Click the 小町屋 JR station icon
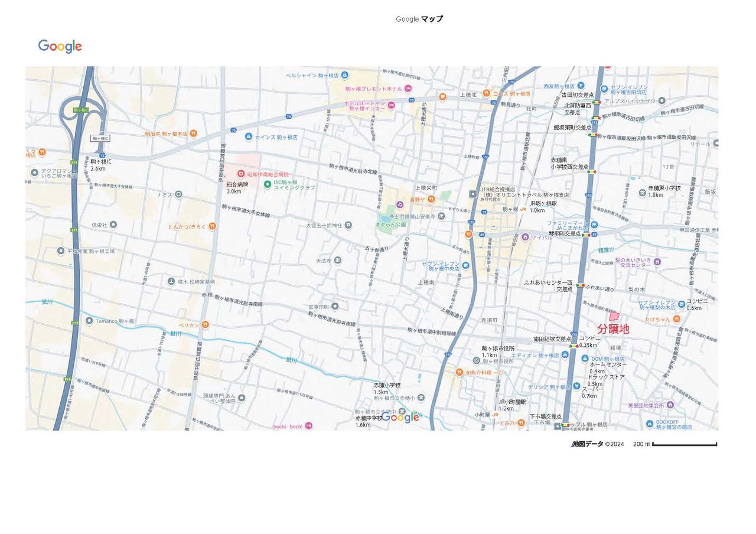The image size is (756, 534). click(494, 415)
